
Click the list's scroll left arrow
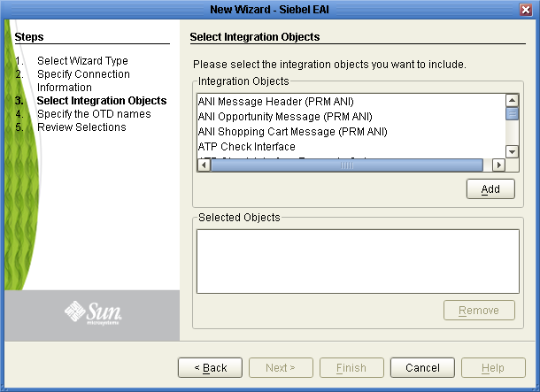coord(204,165)
